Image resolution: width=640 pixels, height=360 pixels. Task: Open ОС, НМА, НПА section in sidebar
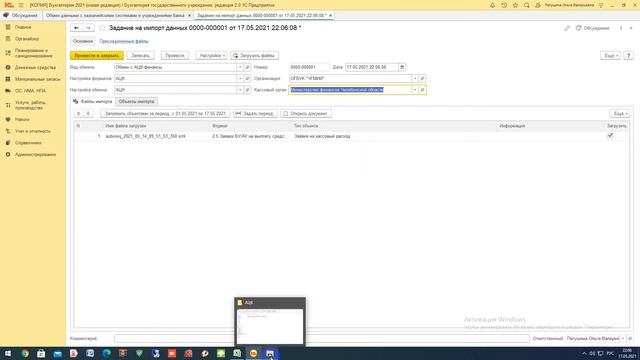(30, 91)
